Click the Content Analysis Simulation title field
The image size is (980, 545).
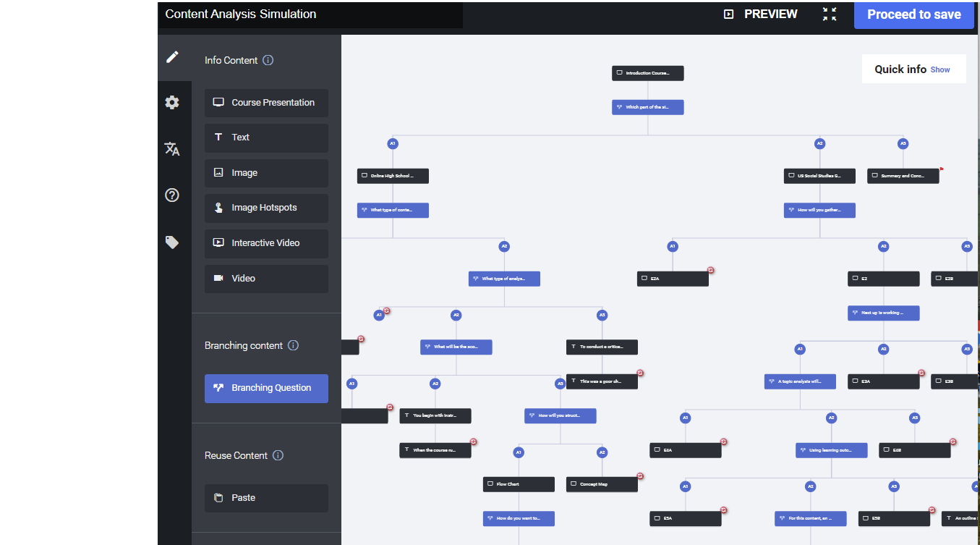[311, 14]
